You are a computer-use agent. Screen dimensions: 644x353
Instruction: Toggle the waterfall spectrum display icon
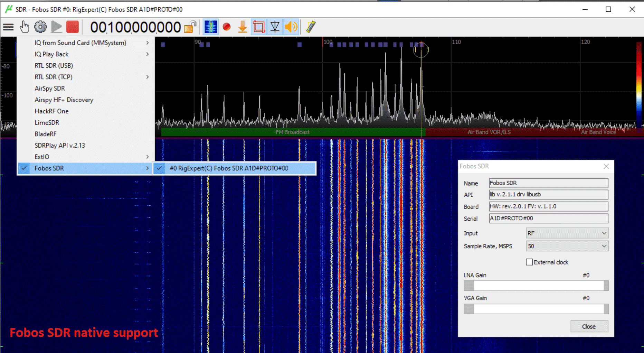tap(211, 27)
